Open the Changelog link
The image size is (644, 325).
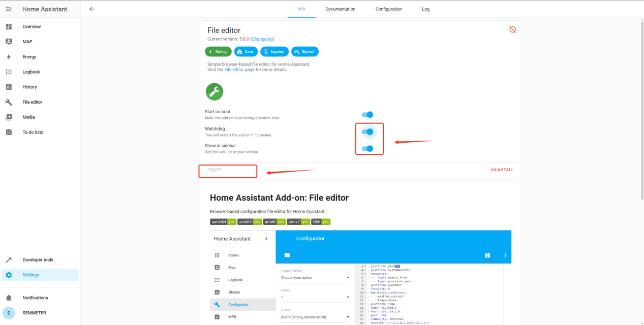coord(262,39)
